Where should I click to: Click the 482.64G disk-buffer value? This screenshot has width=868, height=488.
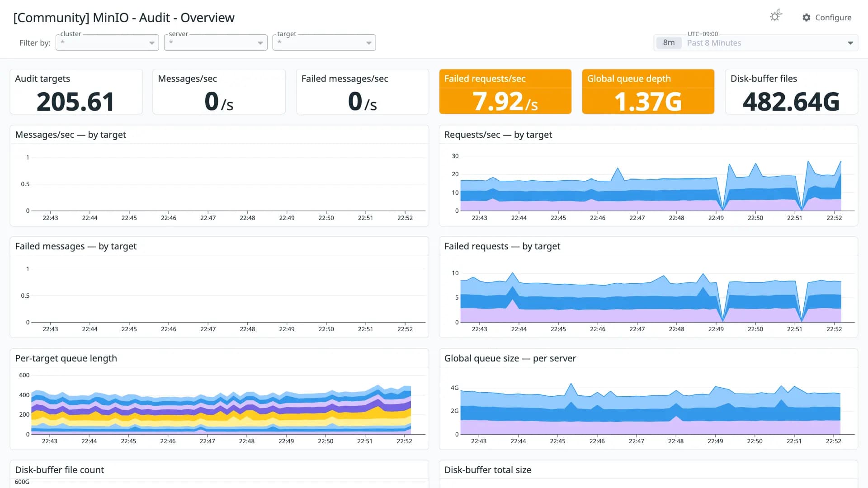791,102
